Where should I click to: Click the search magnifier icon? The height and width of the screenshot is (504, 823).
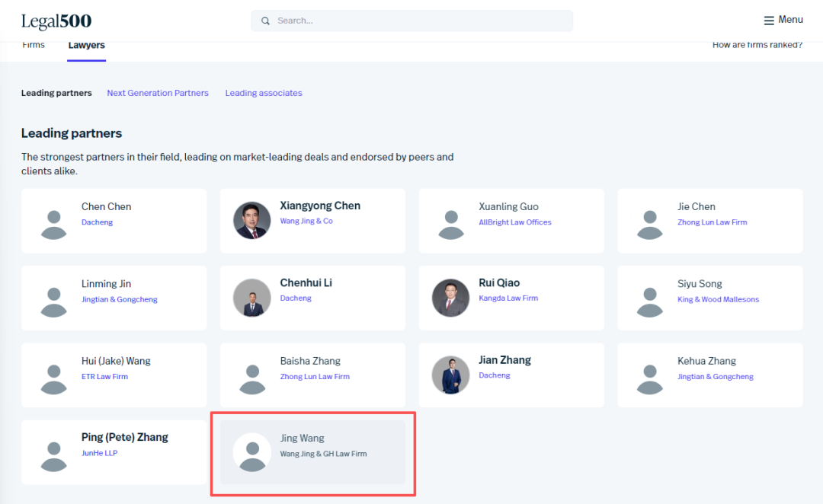point(266,21)
